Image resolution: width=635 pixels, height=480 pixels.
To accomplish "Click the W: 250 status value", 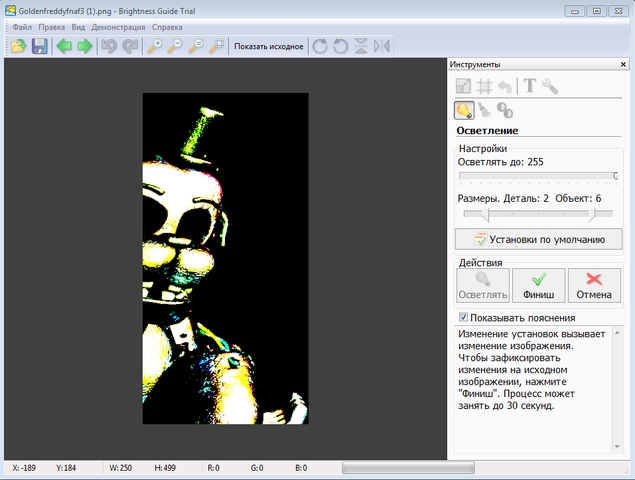I will [120, 468].
